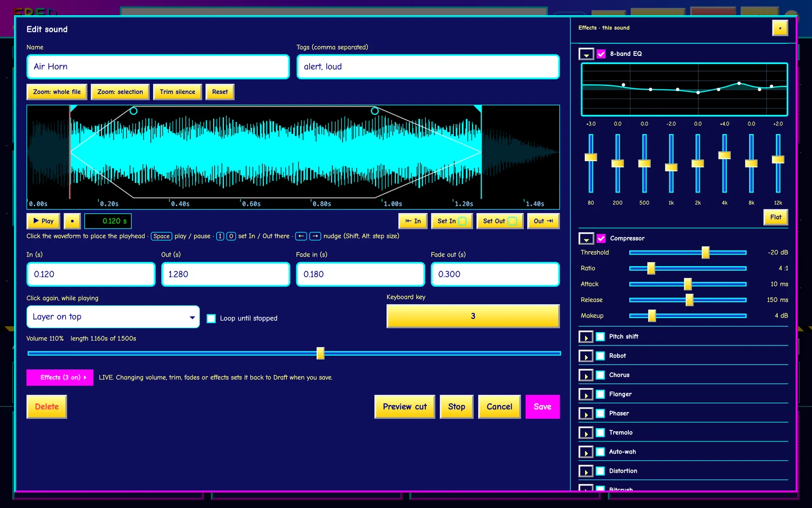The image size is (812, 508).
Task: Click the Play button with triangle icon
Action: coord(43,221)
